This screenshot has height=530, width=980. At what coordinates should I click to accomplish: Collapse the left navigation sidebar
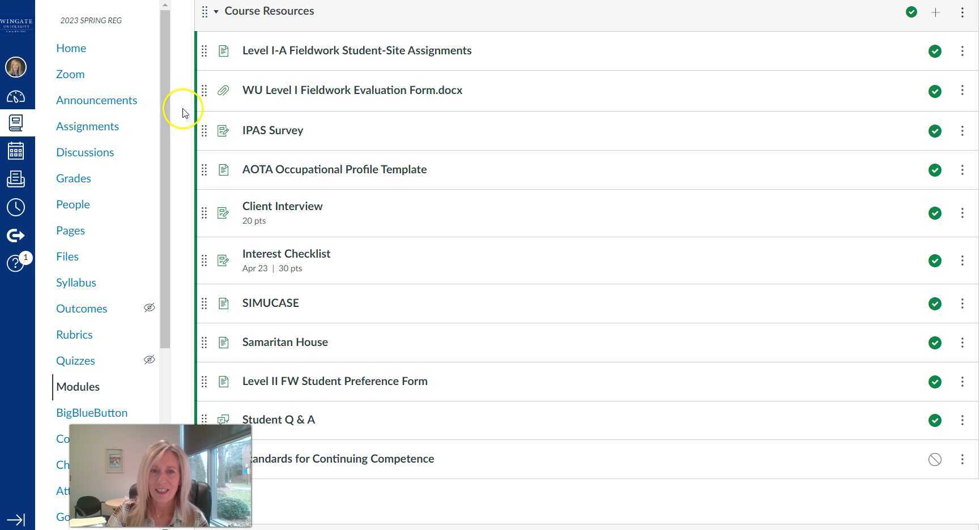[16, 520]
